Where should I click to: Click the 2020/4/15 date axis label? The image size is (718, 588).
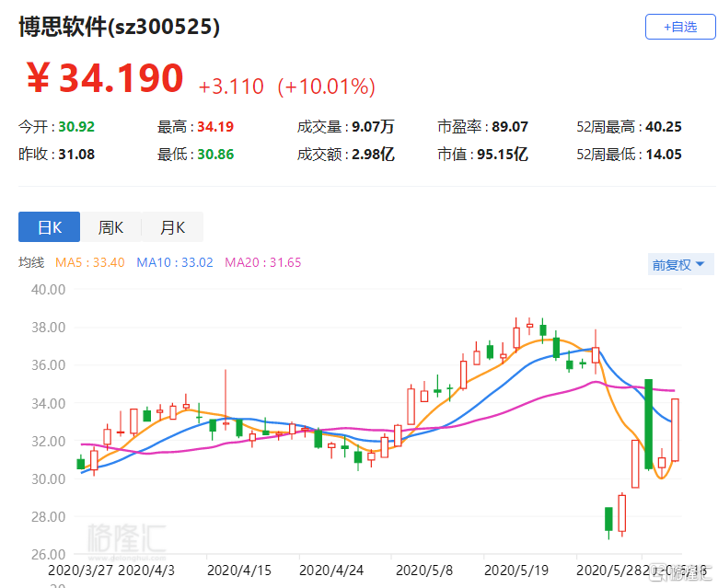click(239, 571)
